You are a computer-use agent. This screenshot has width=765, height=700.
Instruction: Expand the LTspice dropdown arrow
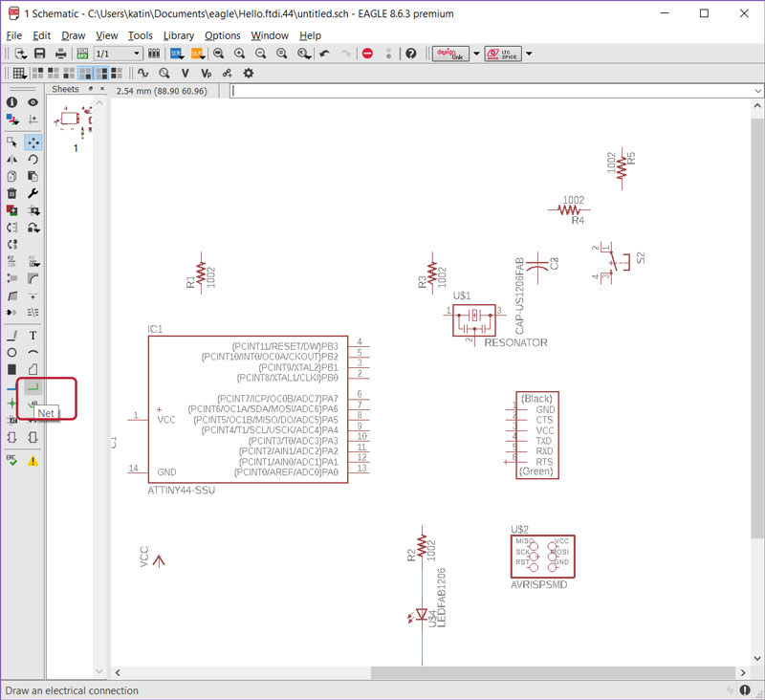(x=529, y=54)
